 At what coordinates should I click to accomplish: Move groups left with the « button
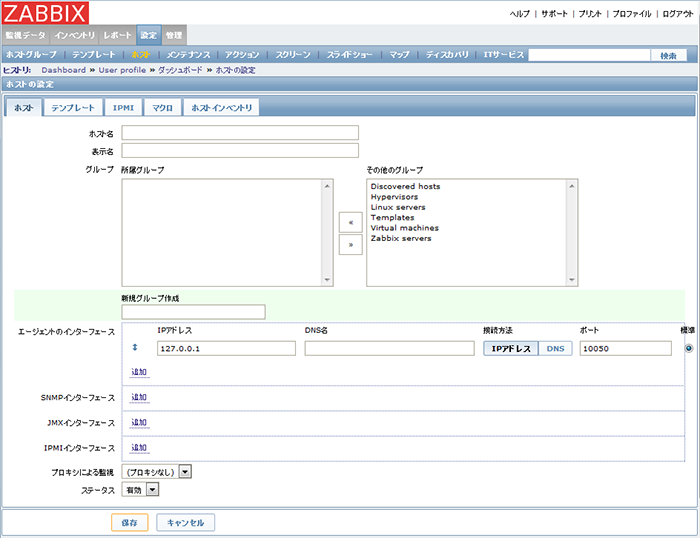coord(350,222)
